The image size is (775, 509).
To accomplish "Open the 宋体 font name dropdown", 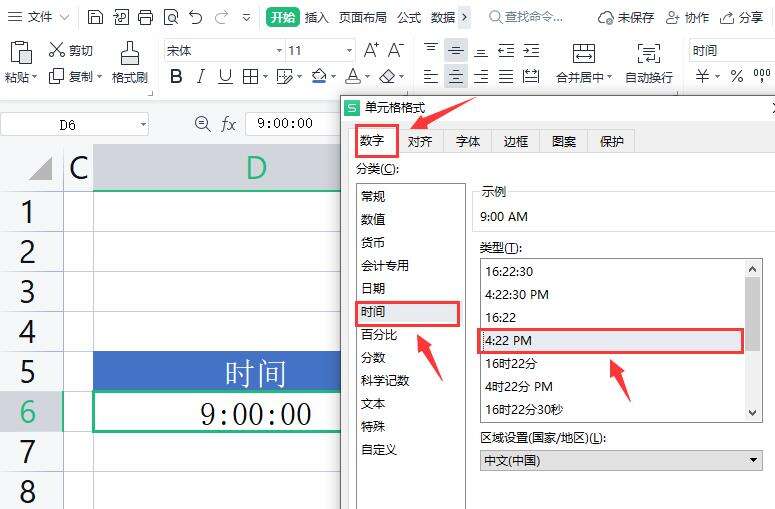I will coord(279,50).
